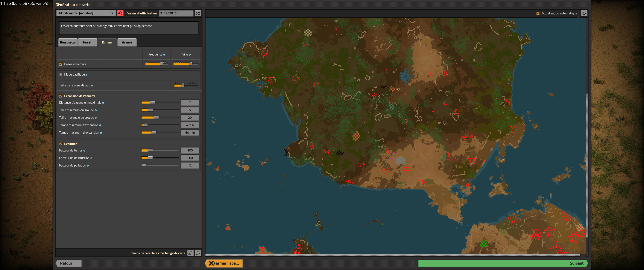This screenshot has width=644, height=270.
Task: Toggle the Évolution section checkbox
Action: [61, 144]
